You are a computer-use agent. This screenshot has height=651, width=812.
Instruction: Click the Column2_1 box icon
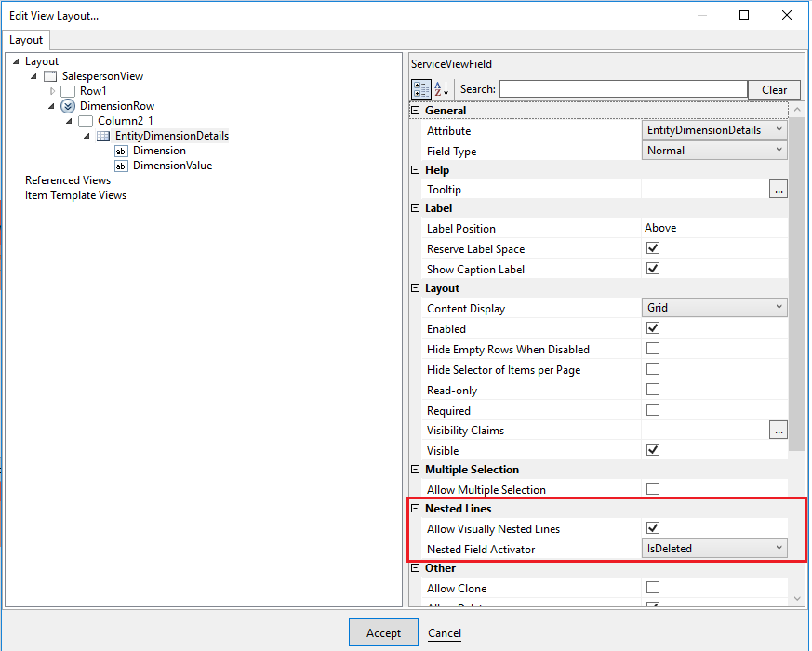point(86,121)
